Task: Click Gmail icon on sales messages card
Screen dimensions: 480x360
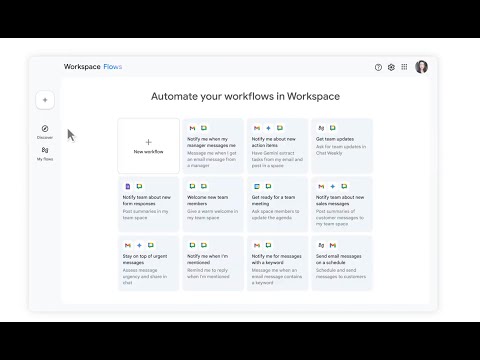Action: [x=321, y=186]
